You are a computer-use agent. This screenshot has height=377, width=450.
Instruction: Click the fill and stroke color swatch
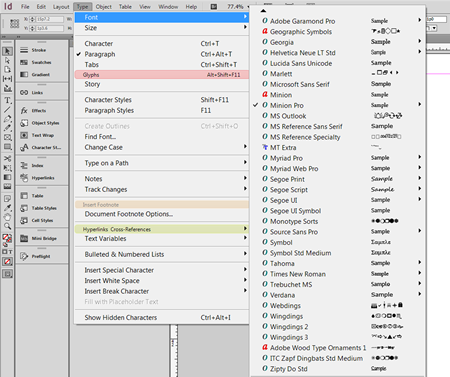point(7,238)
